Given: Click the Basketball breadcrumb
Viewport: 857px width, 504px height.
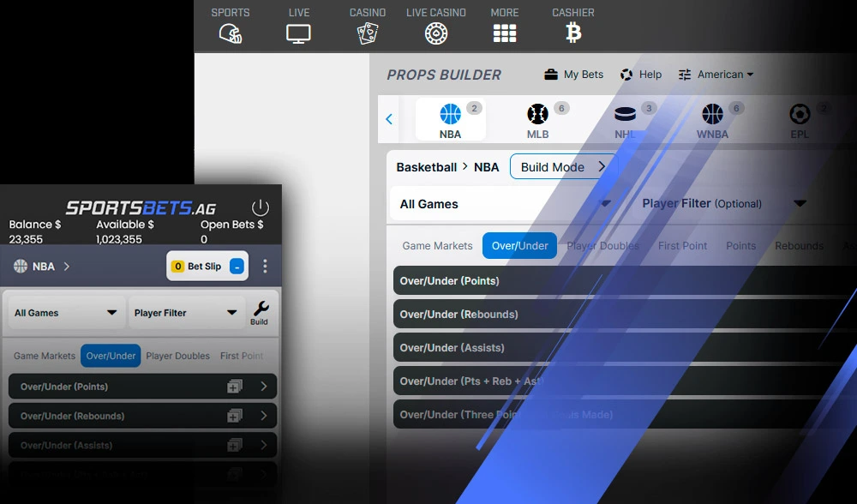Looking at the screenshot, I should point(426,167).
